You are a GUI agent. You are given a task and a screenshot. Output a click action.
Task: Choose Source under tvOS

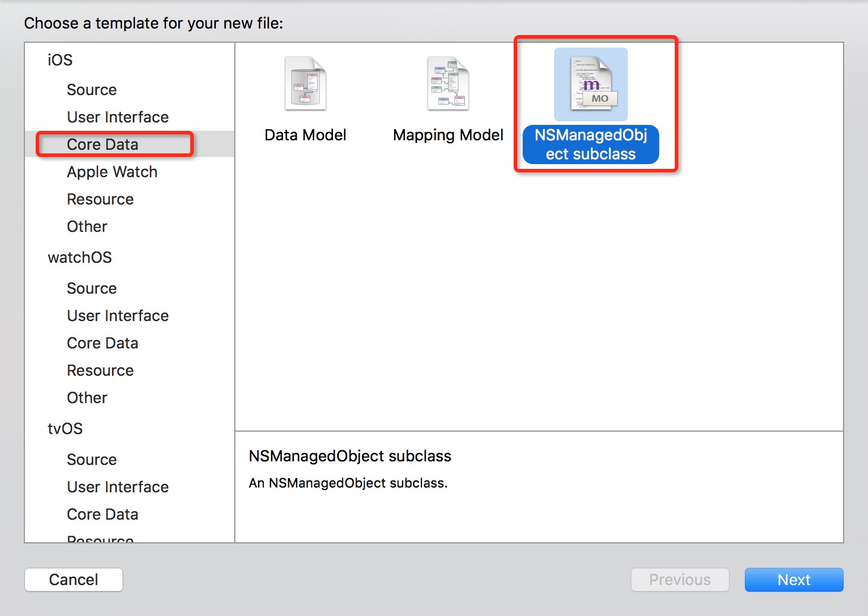click(92, 460)
